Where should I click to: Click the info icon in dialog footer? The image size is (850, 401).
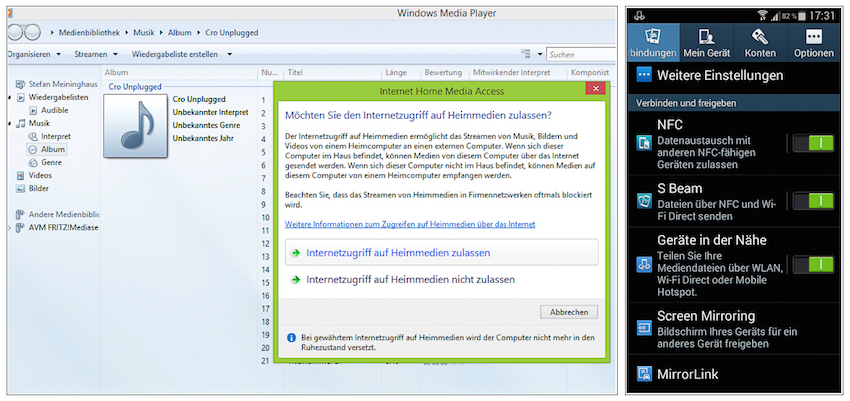coord(291,338)
